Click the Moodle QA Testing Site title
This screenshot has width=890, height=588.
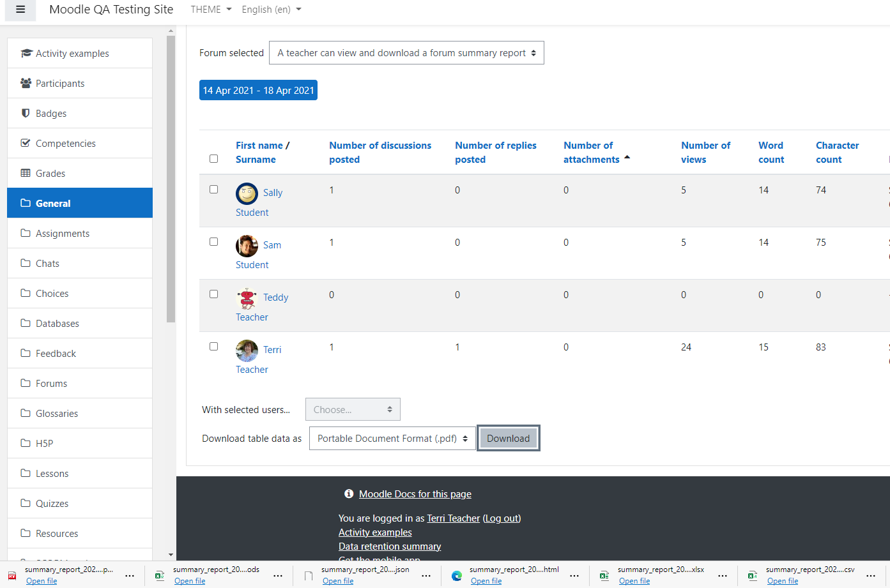[x=111, y=10]
